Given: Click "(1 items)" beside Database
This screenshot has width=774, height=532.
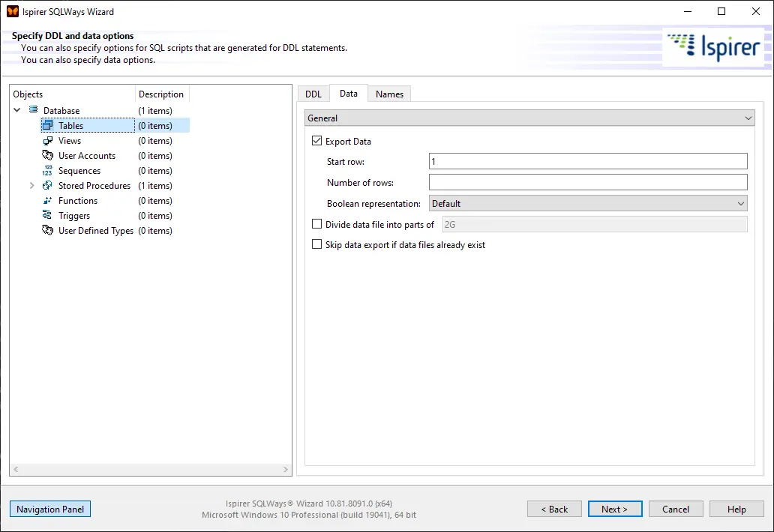Looking at the screenshot, I should 155,110.
